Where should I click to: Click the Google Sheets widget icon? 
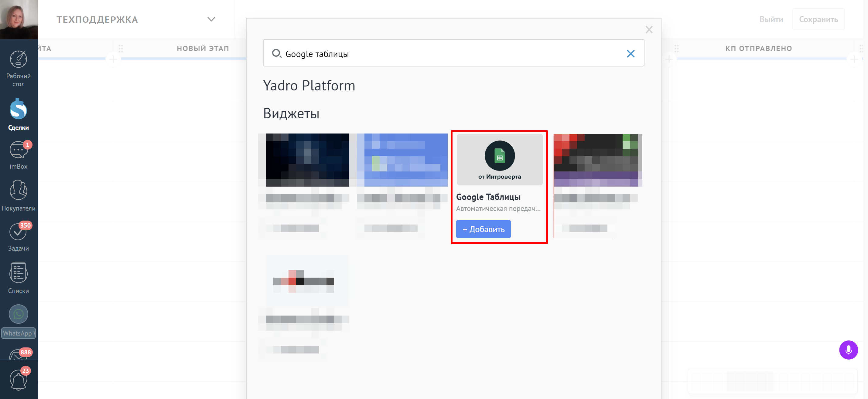tap(499, 156)
